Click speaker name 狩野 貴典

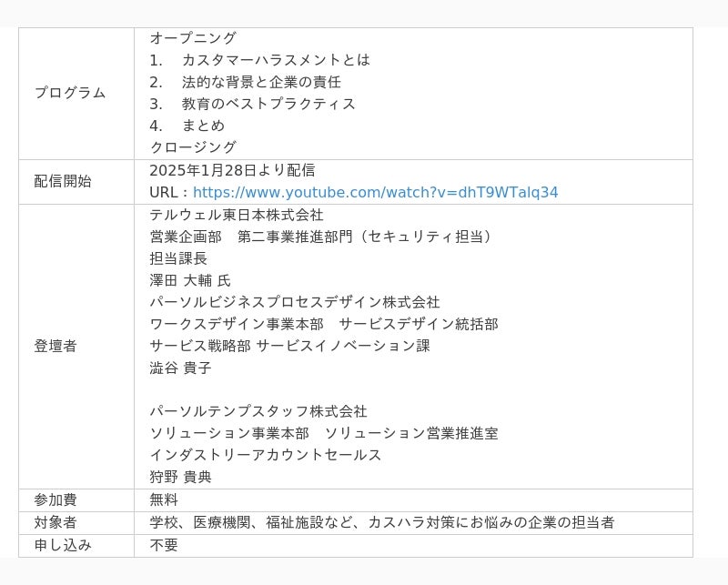pos(180,477)
